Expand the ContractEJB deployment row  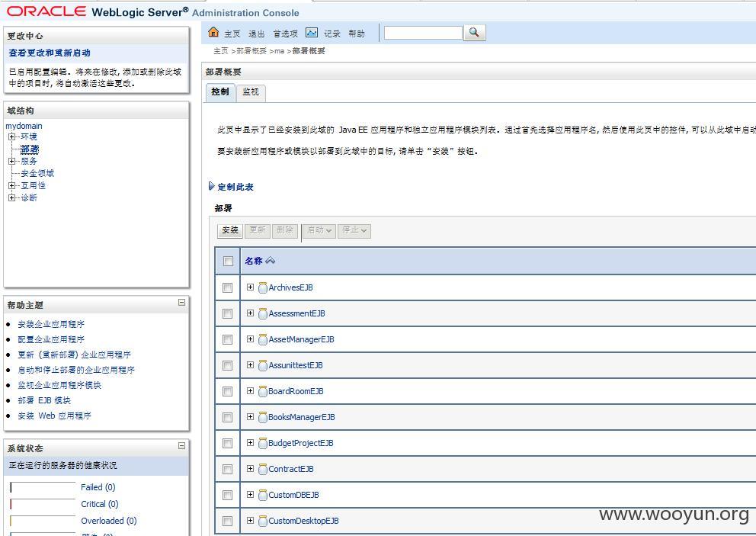250,468
